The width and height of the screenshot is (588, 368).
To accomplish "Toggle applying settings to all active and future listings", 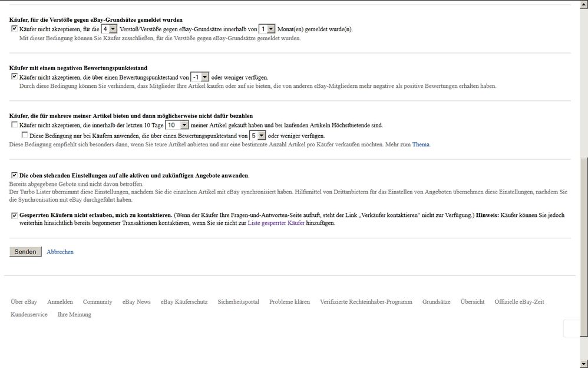I will pos(14,175).
